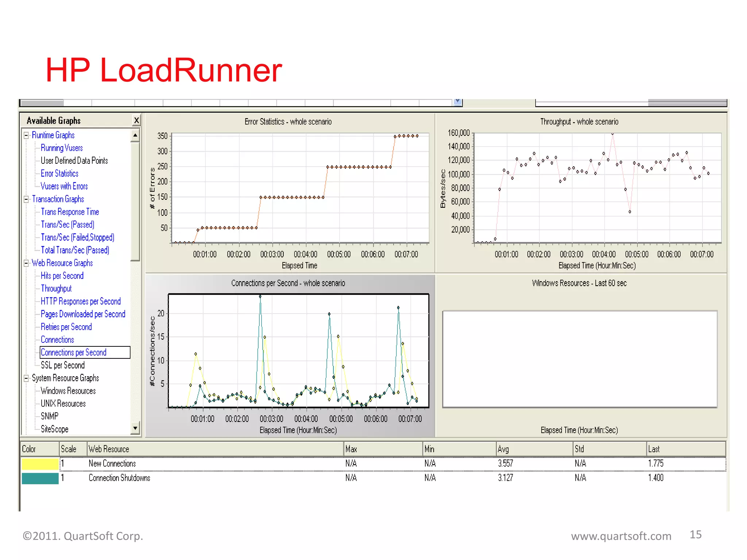Close the Available Graphs panel
The image size is (747, 560).
136,121
